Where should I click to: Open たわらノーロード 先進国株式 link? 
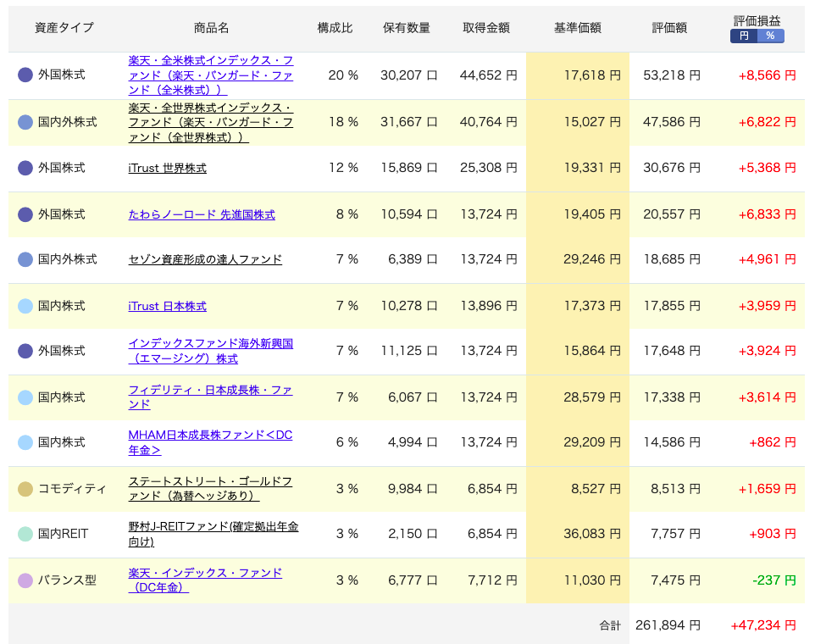[x=202, y=214]
